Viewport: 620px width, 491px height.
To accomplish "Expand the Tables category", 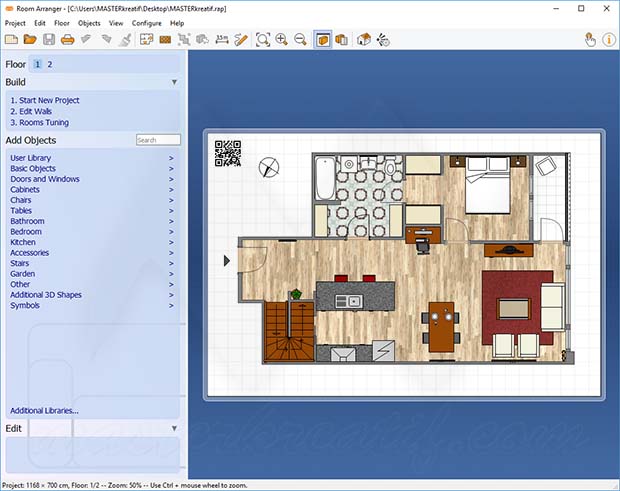I will 92,211.
